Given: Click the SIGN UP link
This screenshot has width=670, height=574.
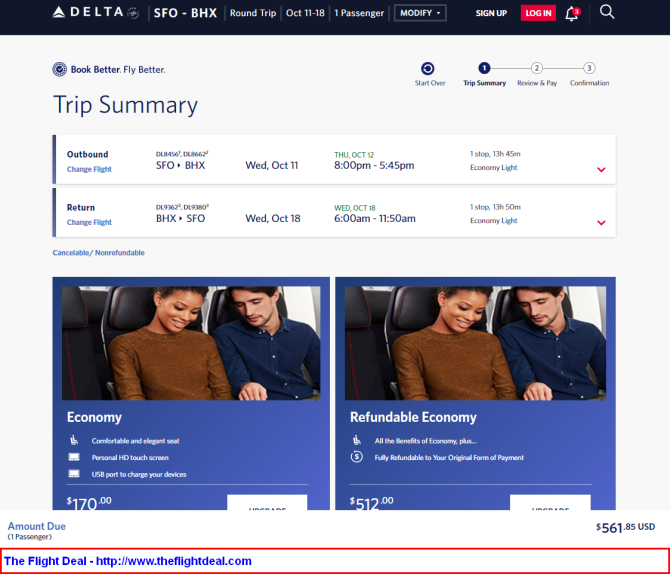Looking at the screenshot, I should click(491, 13).
